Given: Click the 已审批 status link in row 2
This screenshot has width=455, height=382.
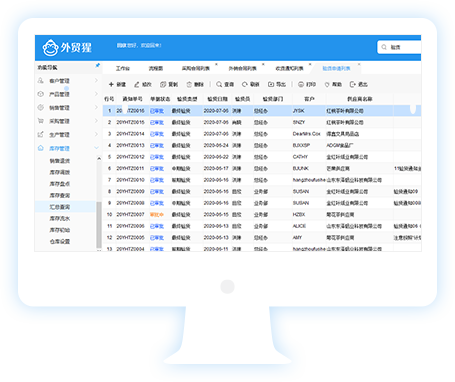Looking at the screenshot, I should click(x=157, y=122).
